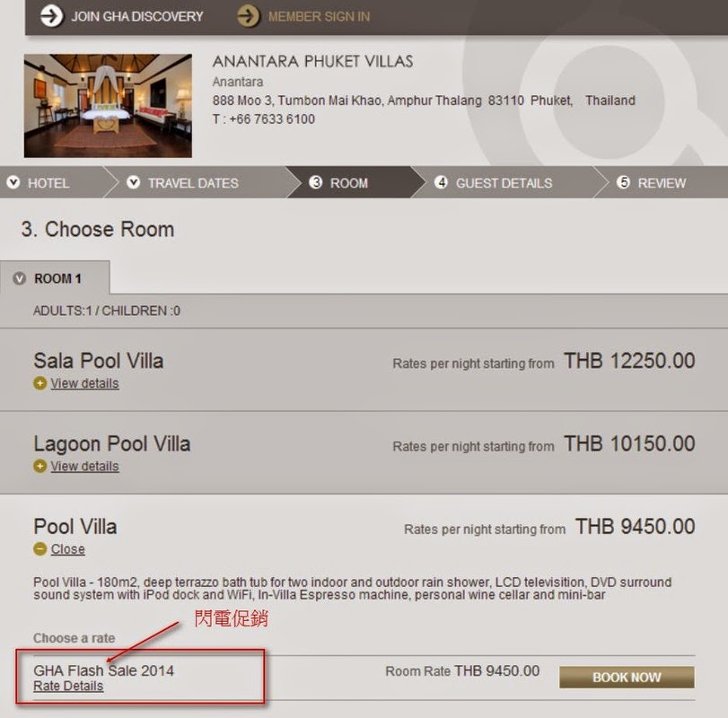Go back to Hotel step
This screenshot has height=718, width=728.
(48, 183)
